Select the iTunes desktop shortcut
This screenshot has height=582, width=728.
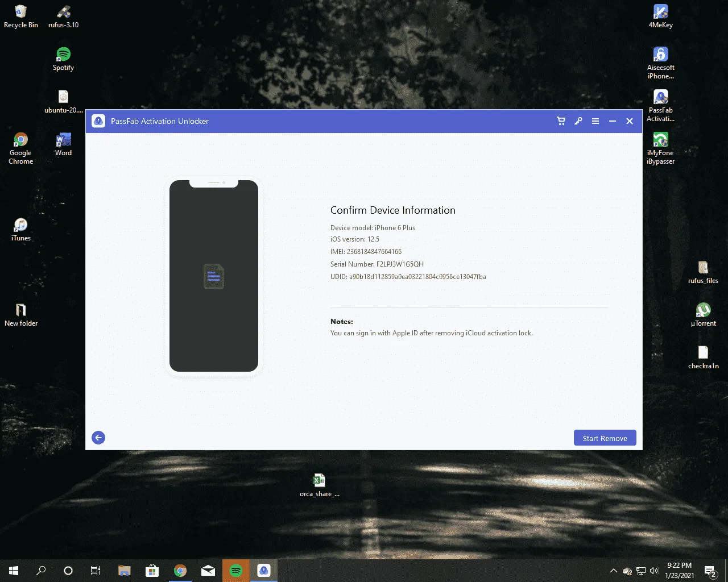click(21, 230)
